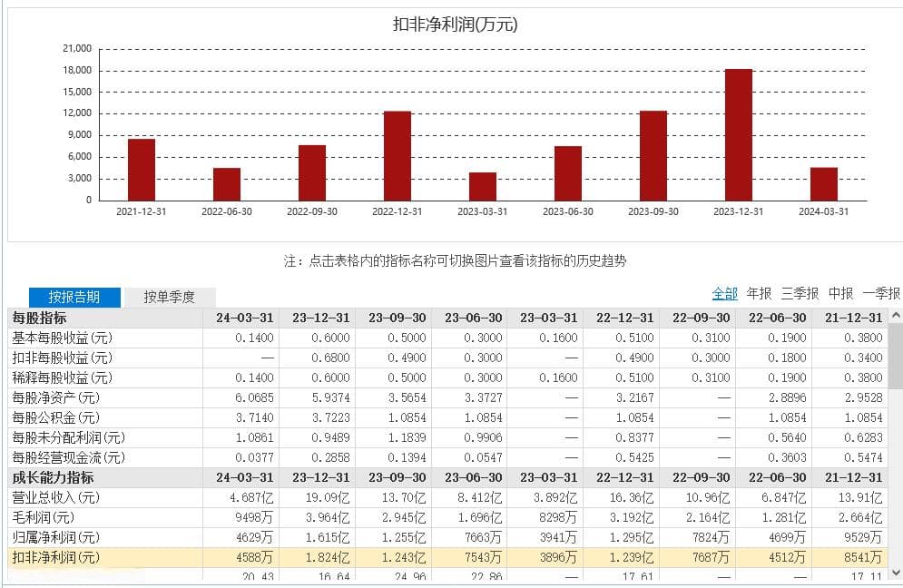Screen dimensions: 903x588
Task: Select the 成长能力指标 section header
Action: [53, 477]
